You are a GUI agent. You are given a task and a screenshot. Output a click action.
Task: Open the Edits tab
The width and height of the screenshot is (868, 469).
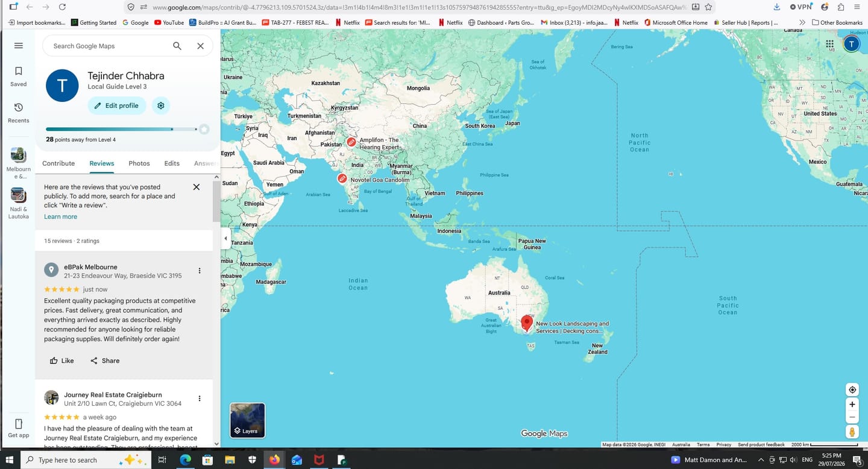172,163
